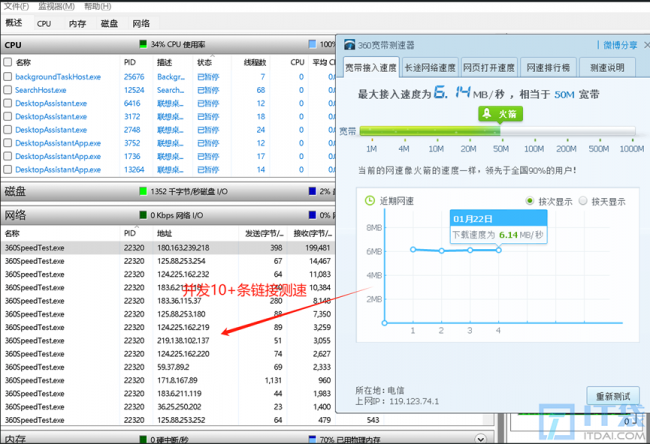Sort network table by 地址 column

coord(164,233)
